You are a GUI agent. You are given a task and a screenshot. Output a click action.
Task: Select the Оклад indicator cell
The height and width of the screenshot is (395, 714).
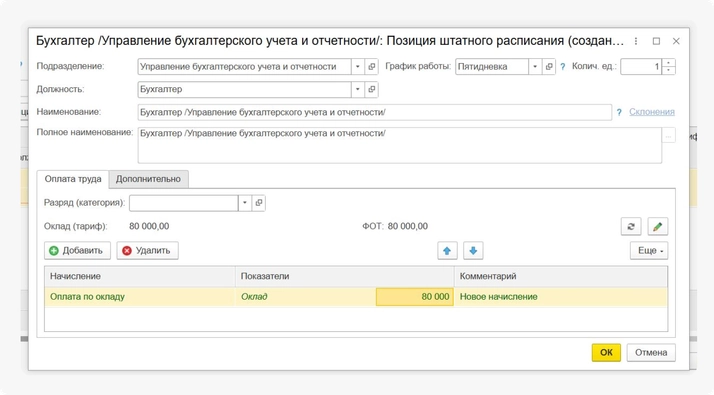tap(306, 297)
